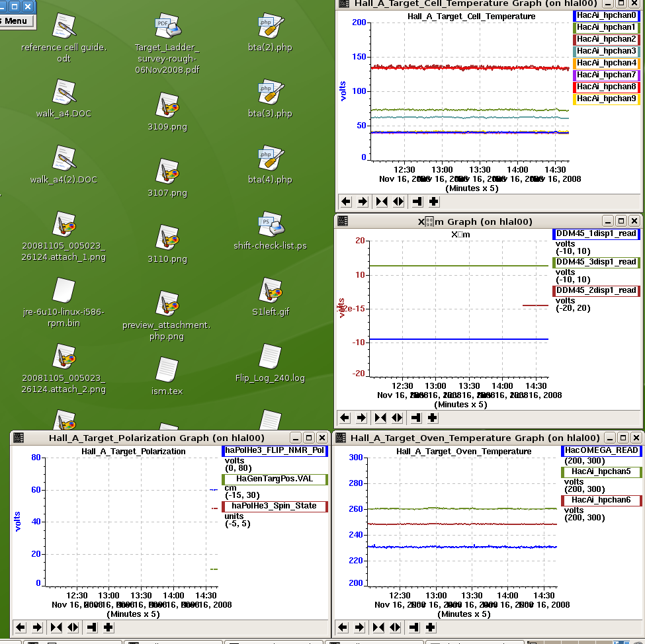Pan left in the Target Polarization graph

click(21, 627)
